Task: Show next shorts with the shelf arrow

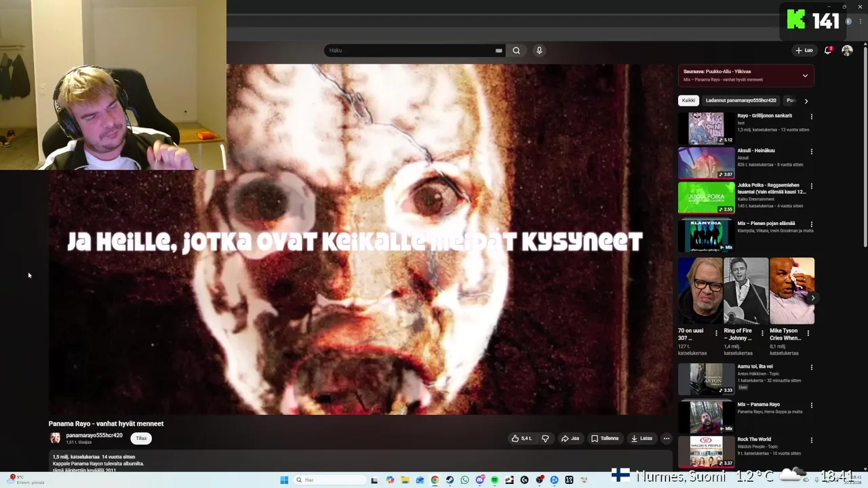Action: point(813,298)
